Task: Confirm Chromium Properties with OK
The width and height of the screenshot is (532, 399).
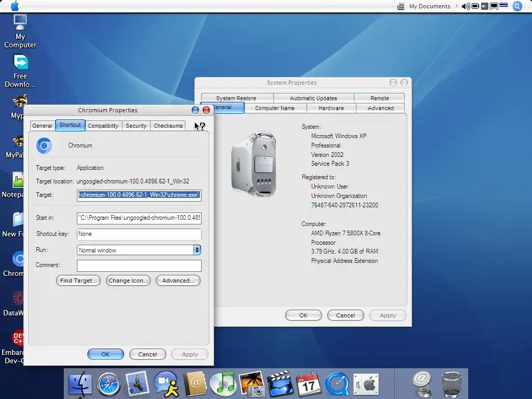Action: click(105, 354)
